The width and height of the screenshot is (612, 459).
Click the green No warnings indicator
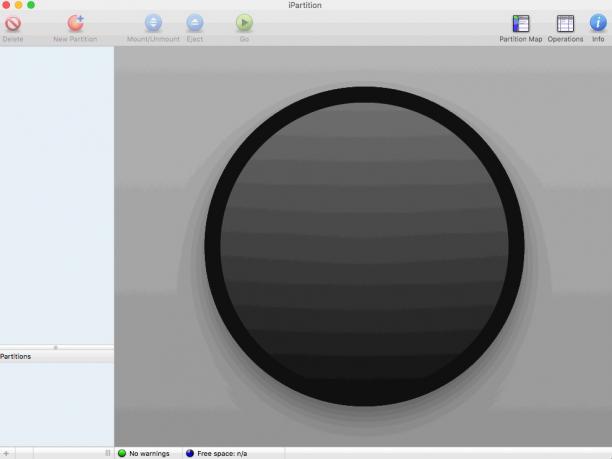tap(122, 453)
